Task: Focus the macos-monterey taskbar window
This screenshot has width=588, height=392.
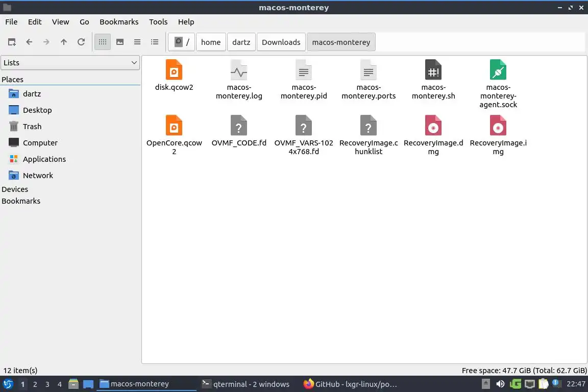Action: pos(146,384)
